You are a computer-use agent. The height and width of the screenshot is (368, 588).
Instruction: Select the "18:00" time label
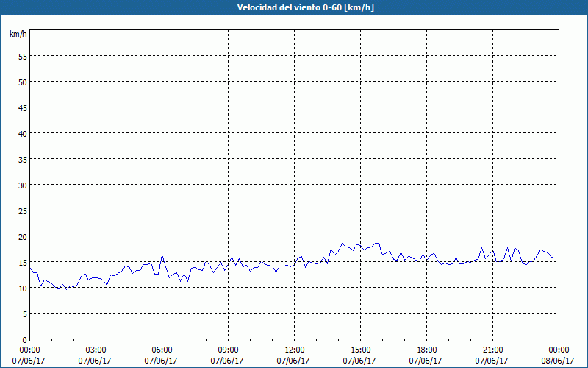pyautogui.click(x=426, y=350)
